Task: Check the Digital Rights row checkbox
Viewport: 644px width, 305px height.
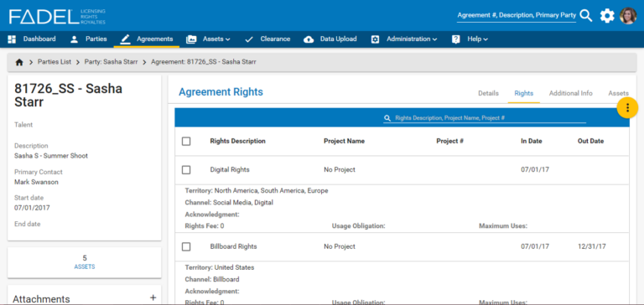Action: 186,169
